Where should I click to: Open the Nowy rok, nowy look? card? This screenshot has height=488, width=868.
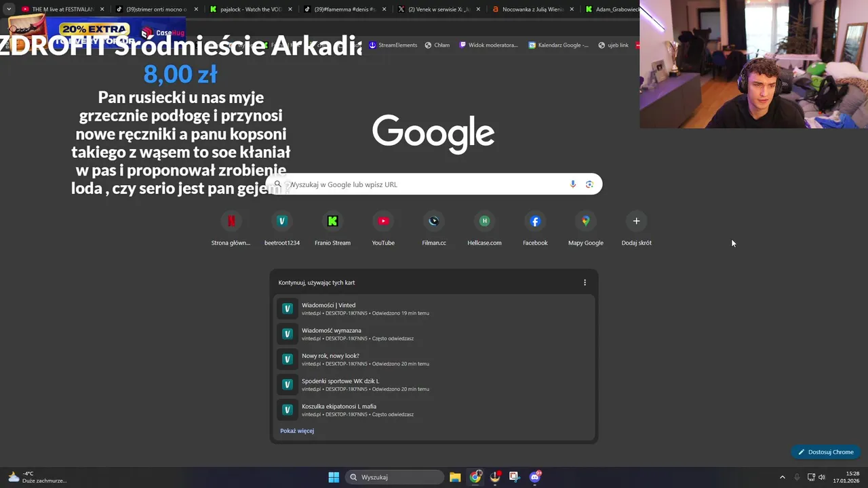434,359
